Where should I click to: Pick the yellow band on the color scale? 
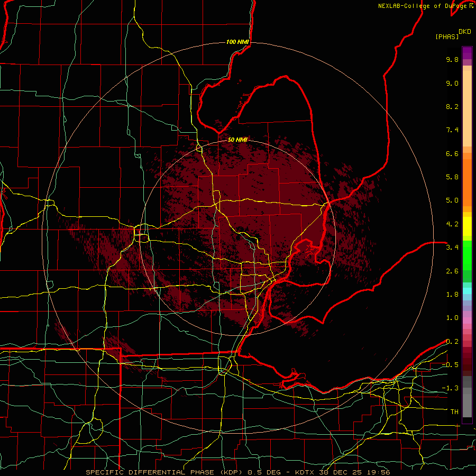point(467,226)
